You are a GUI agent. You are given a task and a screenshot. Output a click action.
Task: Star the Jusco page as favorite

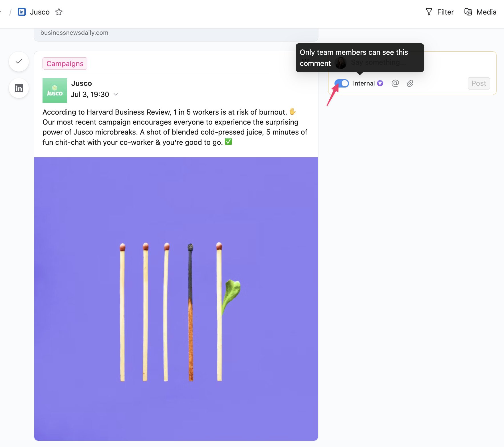(x=59, y=12)
